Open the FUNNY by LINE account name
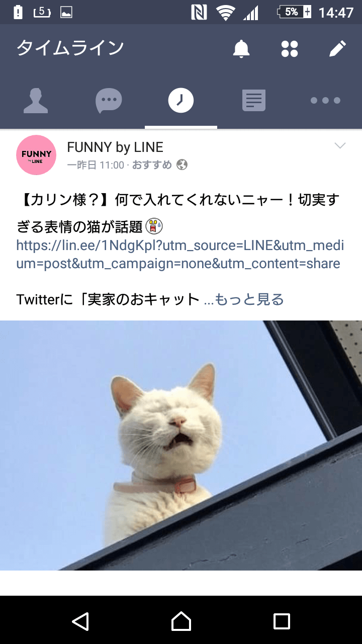 [x=115, y=147]
